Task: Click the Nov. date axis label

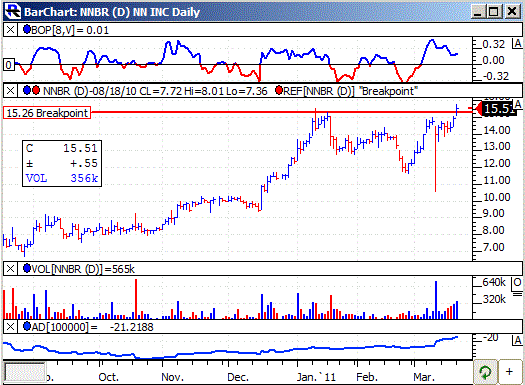Action: tap(172, 377)
